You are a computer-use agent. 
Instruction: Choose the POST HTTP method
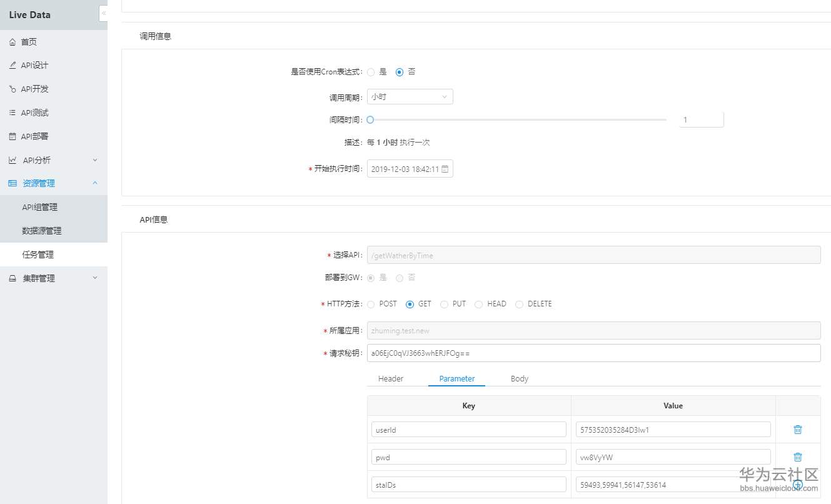tap(371, 305)
